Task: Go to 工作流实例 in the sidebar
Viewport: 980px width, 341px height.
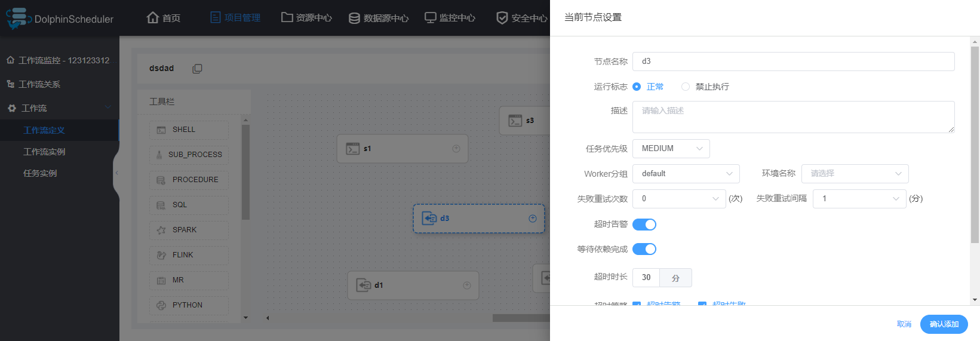Action: tap(44, 152)
